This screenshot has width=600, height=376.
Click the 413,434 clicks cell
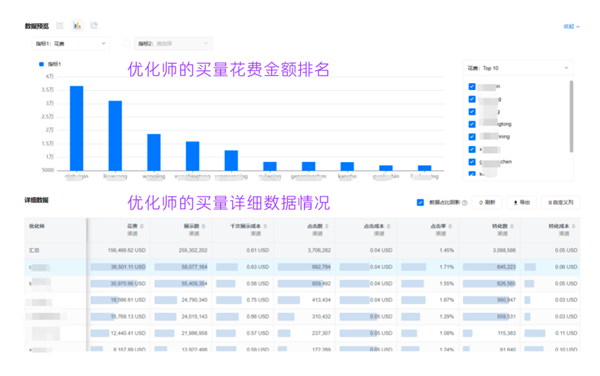coord(321,300)
